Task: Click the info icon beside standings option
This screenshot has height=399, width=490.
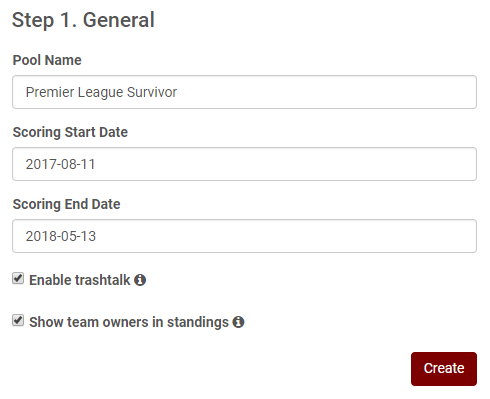Action: 238,322
